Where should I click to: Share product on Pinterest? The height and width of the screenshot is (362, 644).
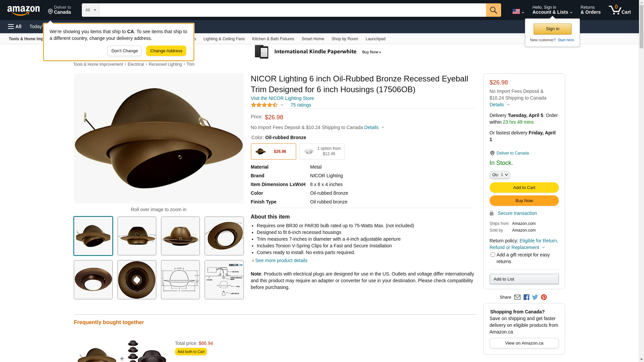(544, 297)
